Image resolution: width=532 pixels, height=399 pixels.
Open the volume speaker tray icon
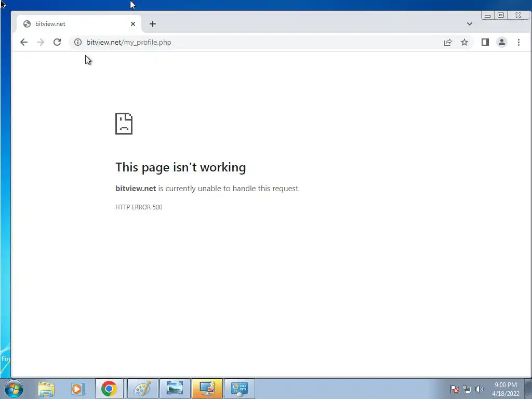click(480, 389)
